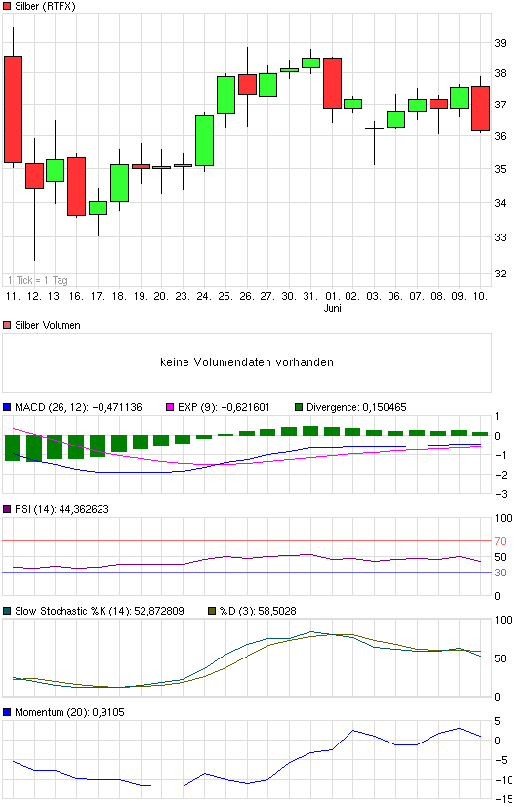
Task: Click the Momentum (20): 0,9105 label
Action: pyautogui.click(x=69, y=712)
